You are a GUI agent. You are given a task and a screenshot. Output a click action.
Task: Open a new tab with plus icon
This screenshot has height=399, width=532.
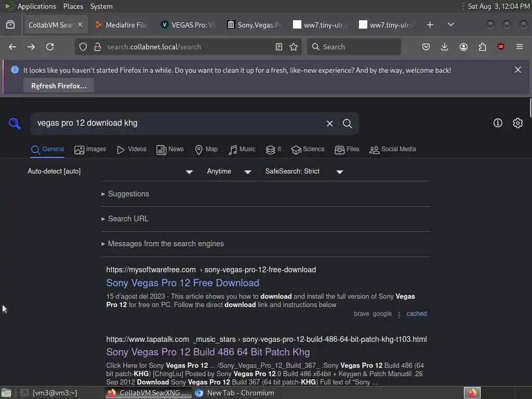tap(430, 25)
